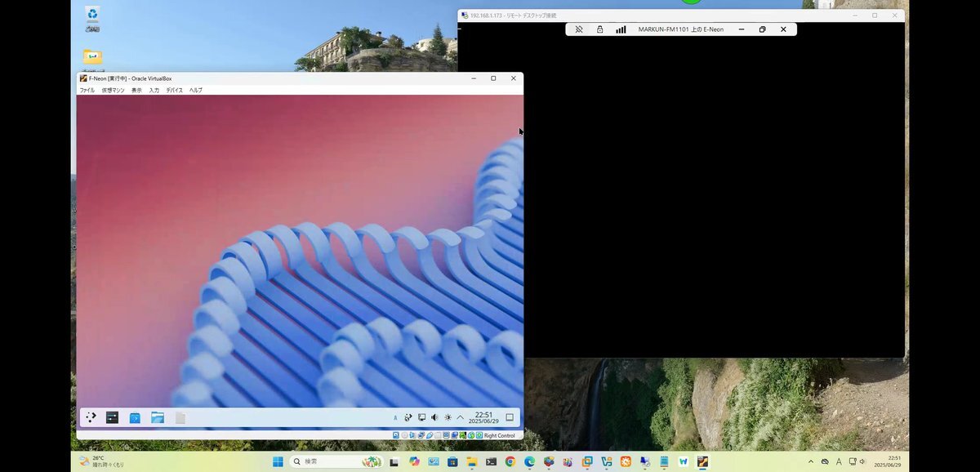
Task: Open the Windows network and volume quick settings
Action: (x=857, y=461)
